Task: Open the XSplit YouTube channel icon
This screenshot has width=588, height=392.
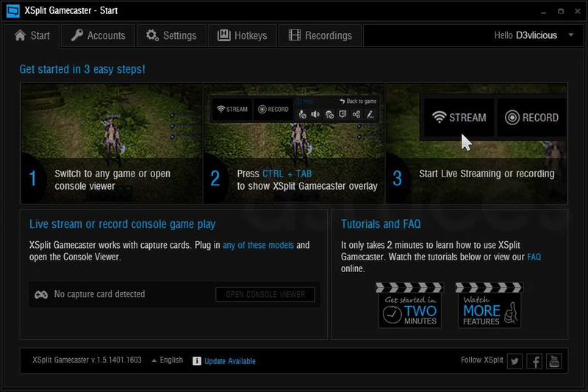Action: (553, 360)
